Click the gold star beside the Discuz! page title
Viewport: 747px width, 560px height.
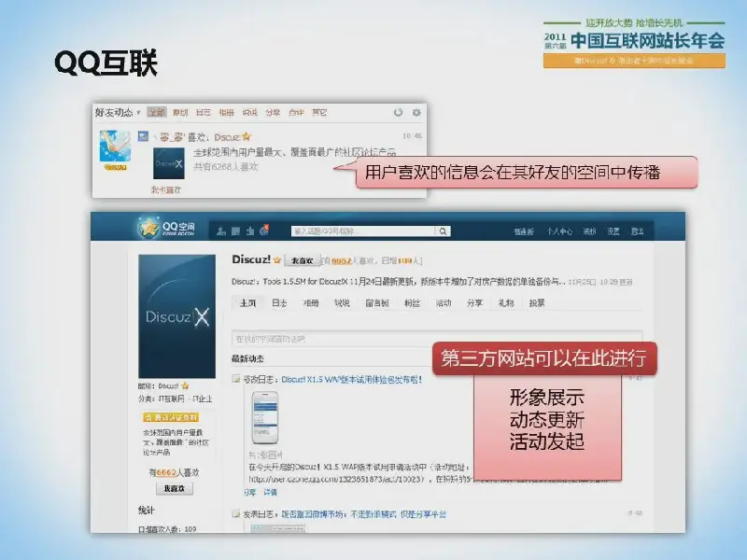(x=276, y=260)
